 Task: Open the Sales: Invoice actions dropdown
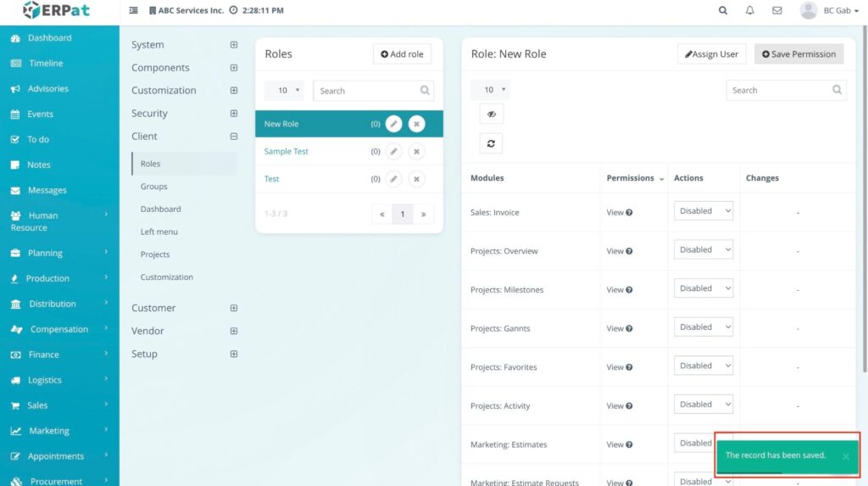click(703, 211)
